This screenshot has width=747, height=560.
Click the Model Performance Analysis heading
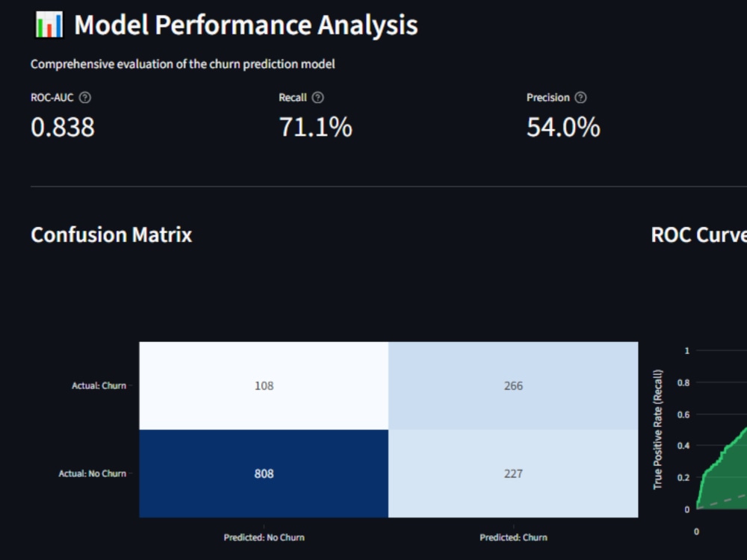click(x=246, y=25)
